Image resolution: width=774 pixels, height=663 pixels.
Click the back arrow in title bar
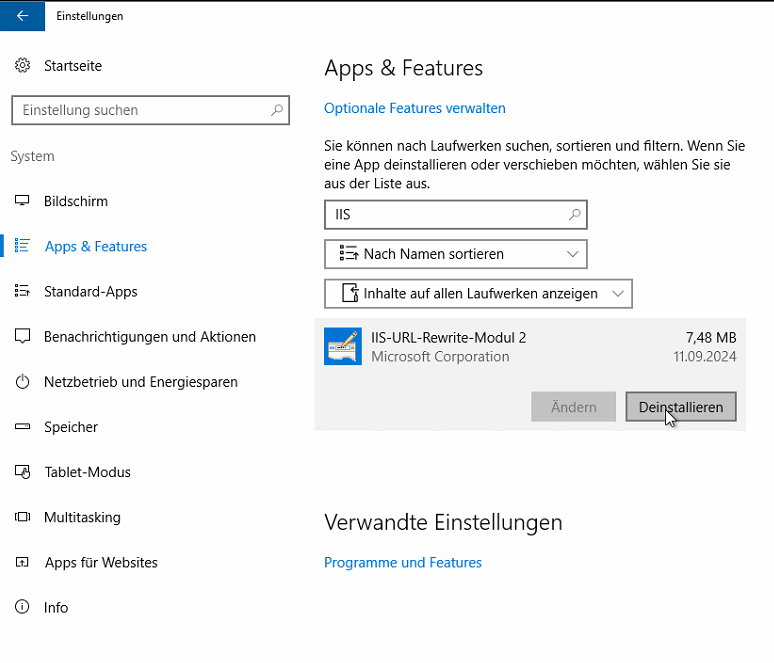(x=22, y=16)
